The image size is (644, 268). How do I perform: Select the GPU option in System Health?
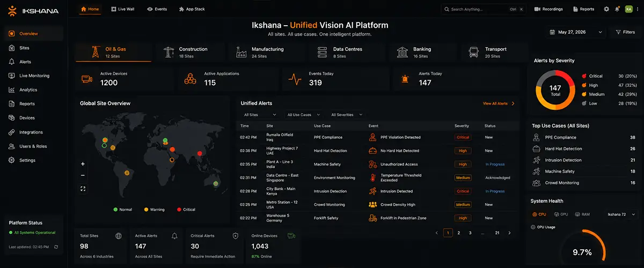(x=560, y=214)
